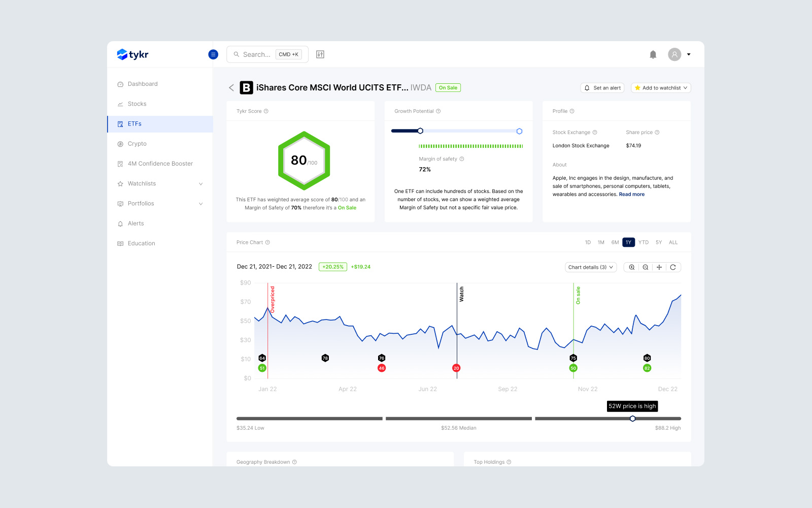The image size is (812, 508).
Task: Go back using the left chevron arrow
Action: [x=231, y=88]
